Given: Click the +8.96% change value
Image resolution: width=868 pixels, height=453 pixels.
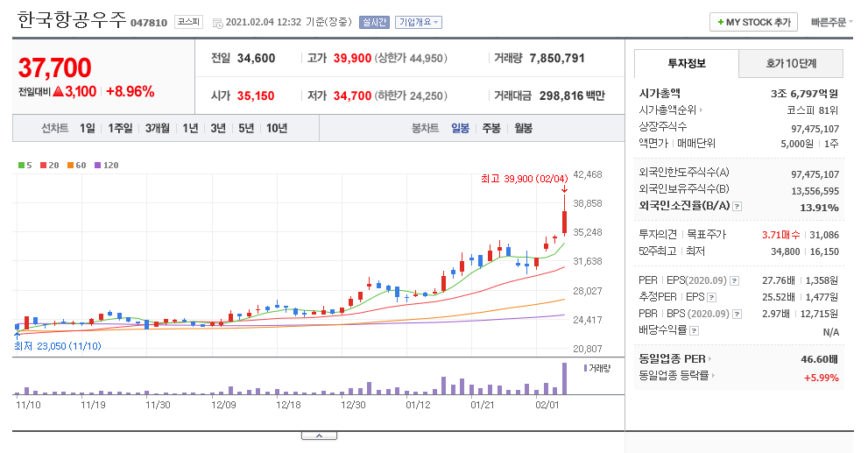Looking at the screenshot, I should coord(131,91).
